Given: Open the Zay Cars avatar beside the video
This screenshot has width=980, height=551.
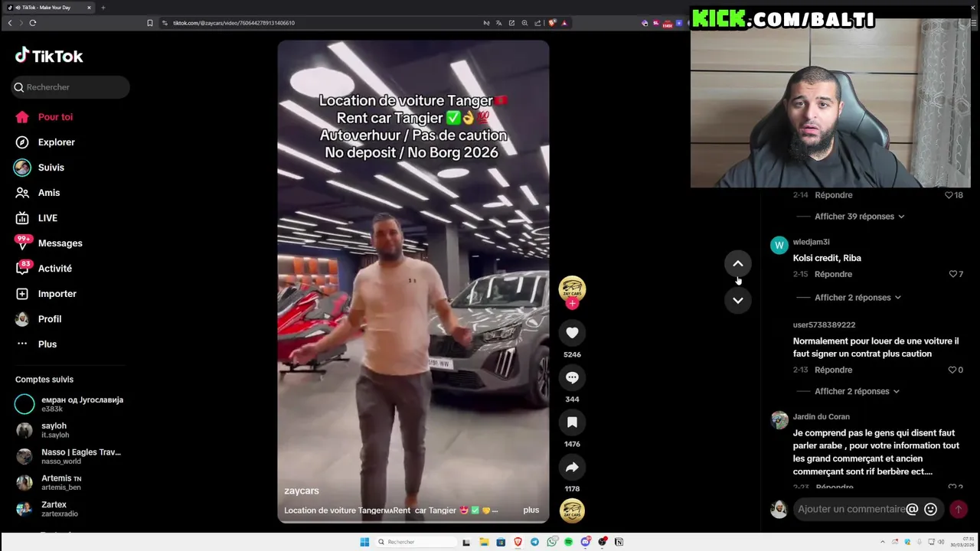Looking at the screenshot, I should 572,289.
